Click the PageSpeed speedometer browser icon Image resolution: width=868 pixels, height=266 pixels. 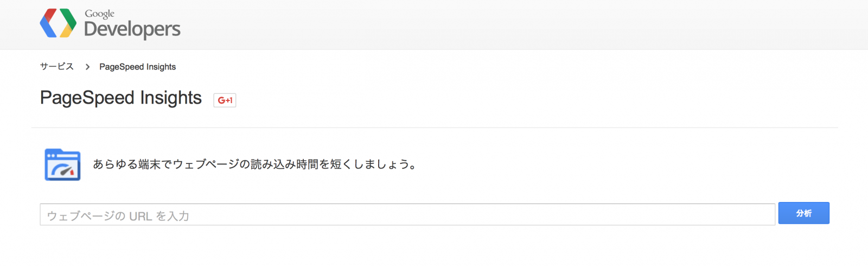[62, 164]
